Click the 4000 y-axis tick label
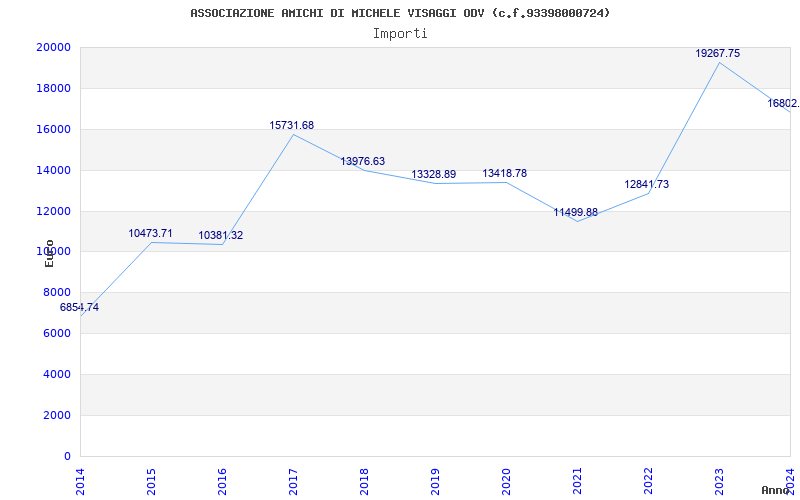800x500 pixels. tap(56, 374)
